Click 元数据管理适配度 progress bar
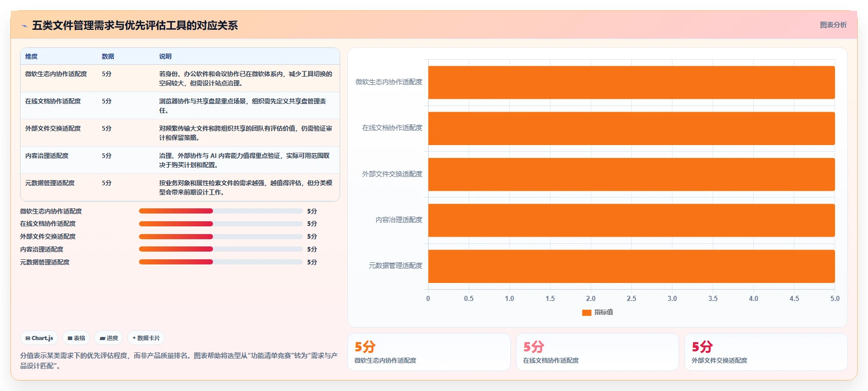The width and height of the screenshot is (868, 391). click(221, 262)
